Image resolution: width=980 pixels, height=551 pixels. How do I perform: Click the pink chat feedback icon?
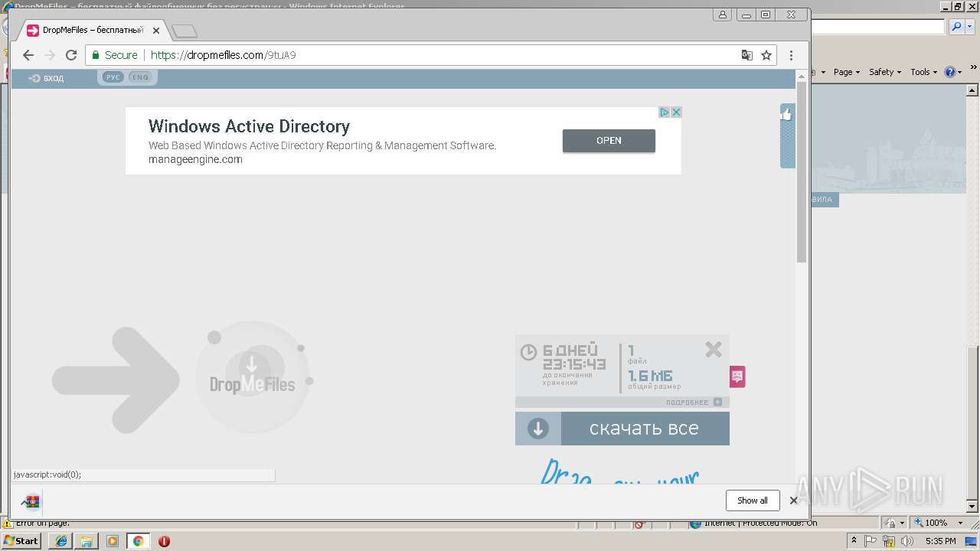coord(737,377)
